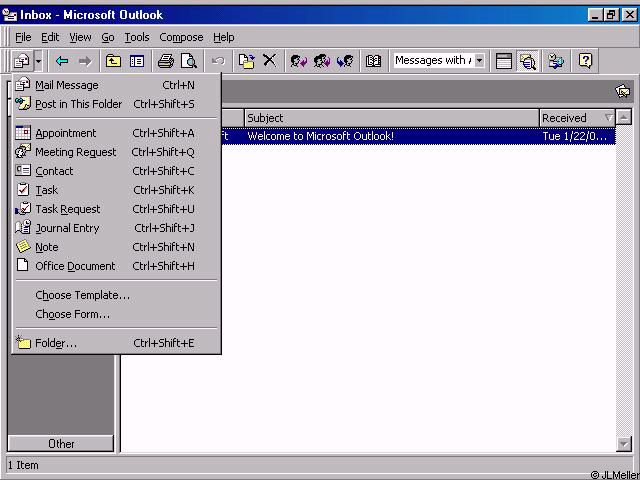Click the Other Outlook Bar group button
The height and width of the screenshot is (480, 640).
pyautogui.click(x=61, y=444)
